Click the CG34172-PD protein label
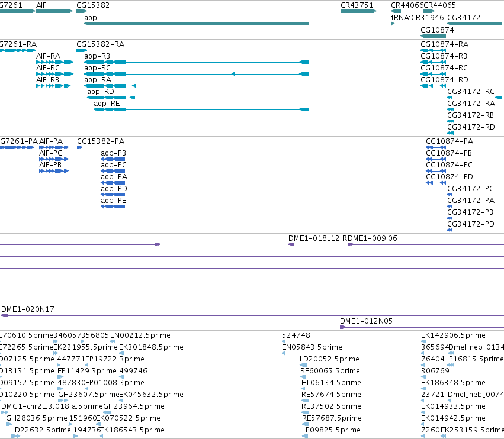This screenshot has width=504, height=439. click(471, 225)
